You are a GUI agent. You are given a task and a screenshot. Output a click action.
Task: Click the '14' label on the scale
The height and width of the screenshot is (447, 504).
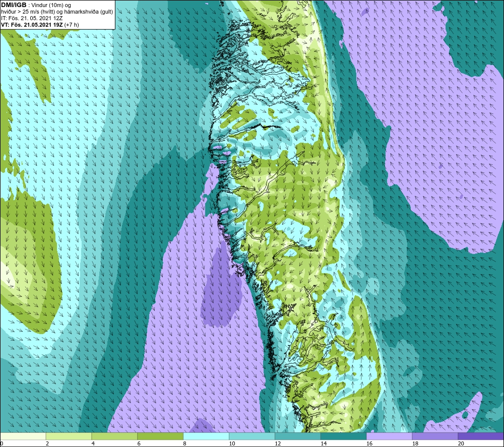[324, 443]
